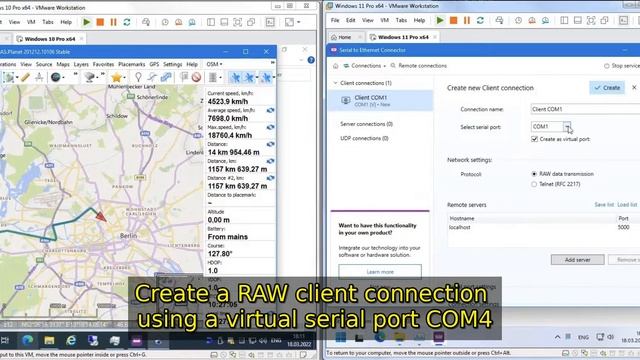
Task: Power on the Windows 10 VM with green play
Action: pyautogui.click(x=87, y=22)
